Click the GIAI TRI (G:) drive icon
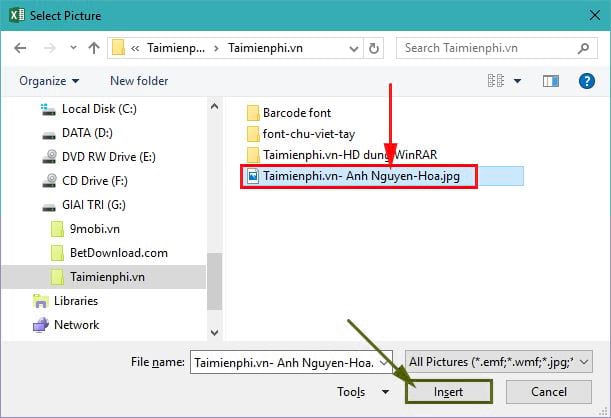The width and height of the screenshot is (611, 418). click(x=49, y=207)
